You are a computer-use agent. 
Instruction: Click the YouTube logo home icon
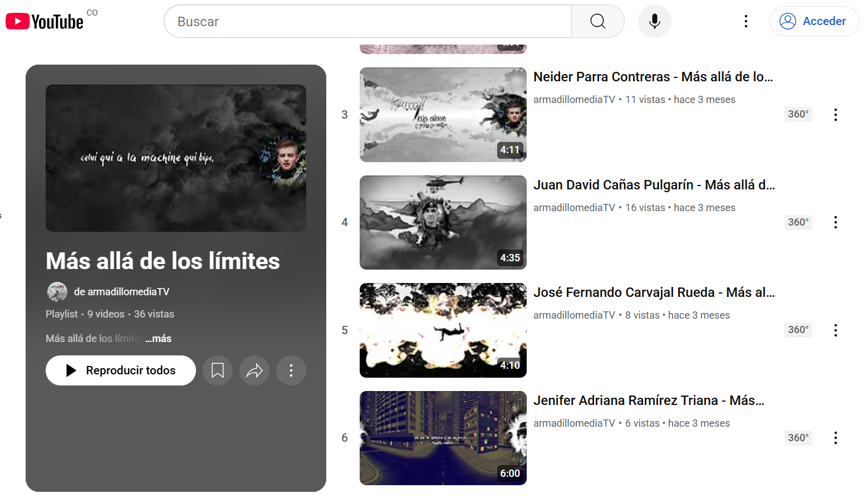pyautogui.click(x=45, y=22)
